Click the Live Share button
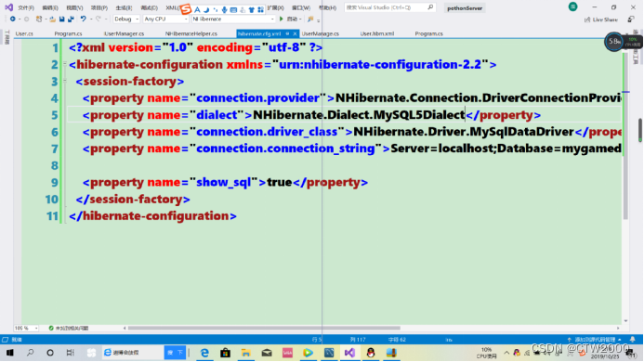 pos(601,19)
